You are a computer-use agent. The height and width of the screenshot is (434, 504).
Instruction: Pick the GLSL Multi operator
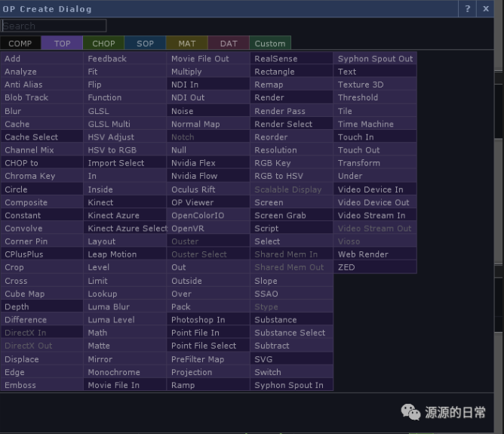click(125, 124)
